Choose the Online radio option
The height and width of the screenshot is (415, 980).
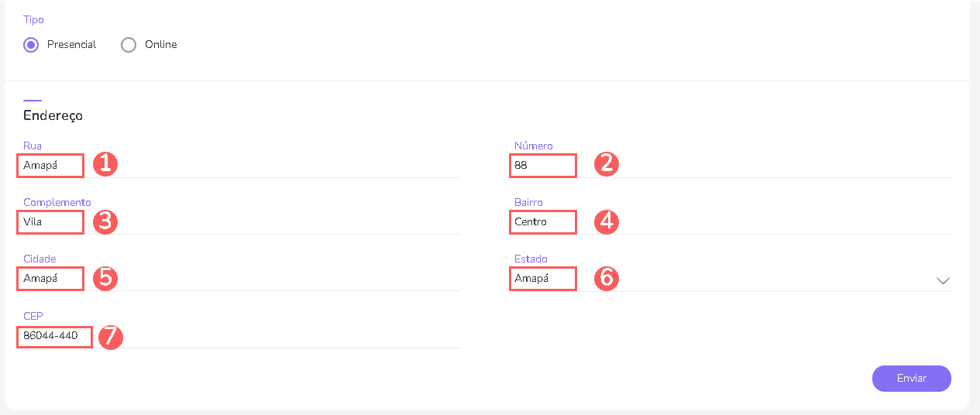129,45
